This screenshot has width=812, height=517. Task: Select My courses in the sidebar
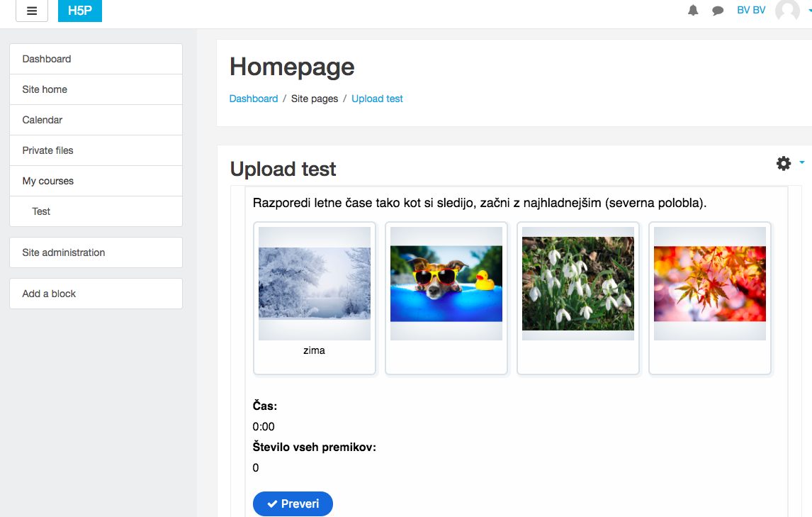click(96, 181)
